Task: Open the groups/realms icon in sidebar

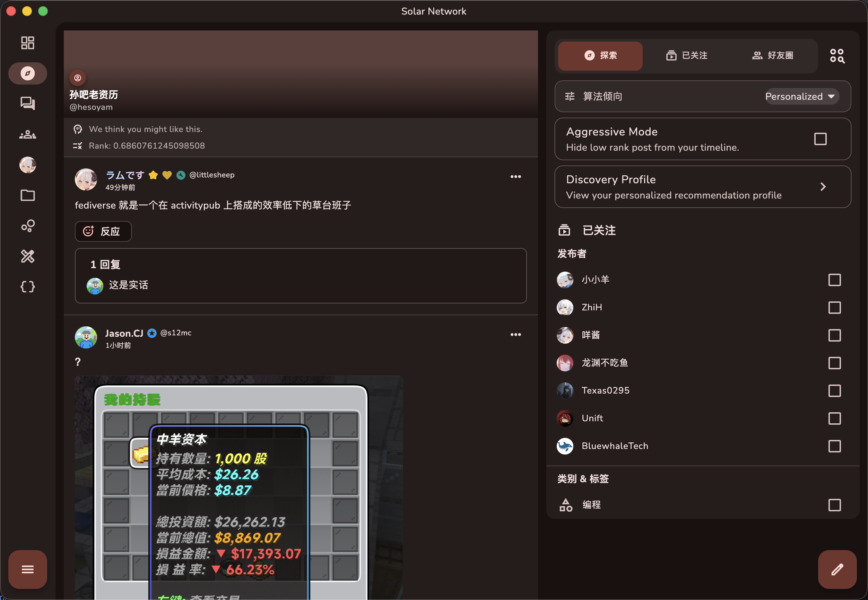Action: (x=27, y=134)
